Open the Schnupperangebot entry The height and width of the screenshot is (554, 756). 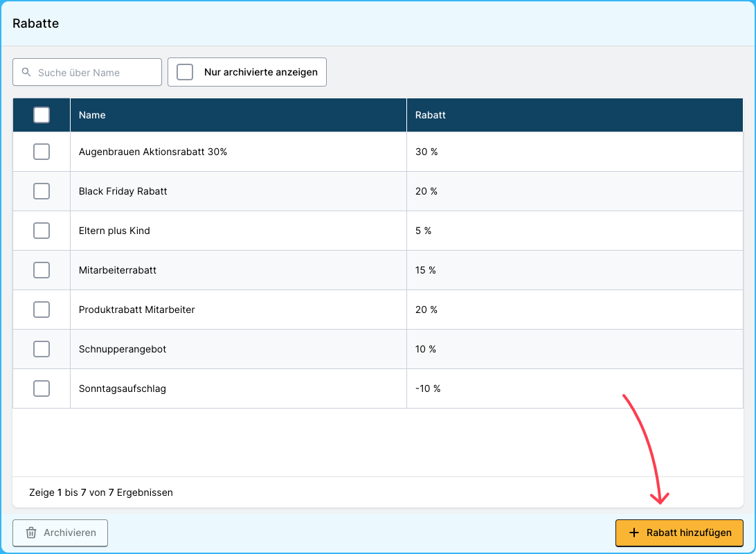(x=123, y=349)
